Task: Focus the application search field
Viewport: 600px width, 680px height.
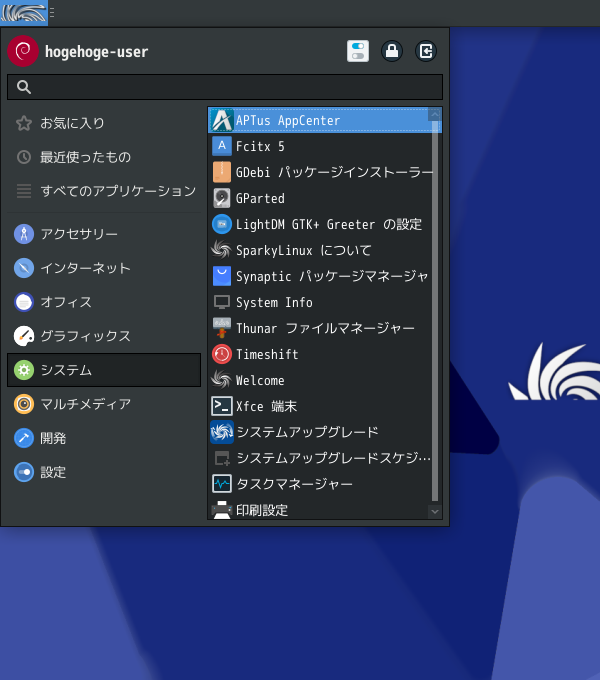Action: 225,87
